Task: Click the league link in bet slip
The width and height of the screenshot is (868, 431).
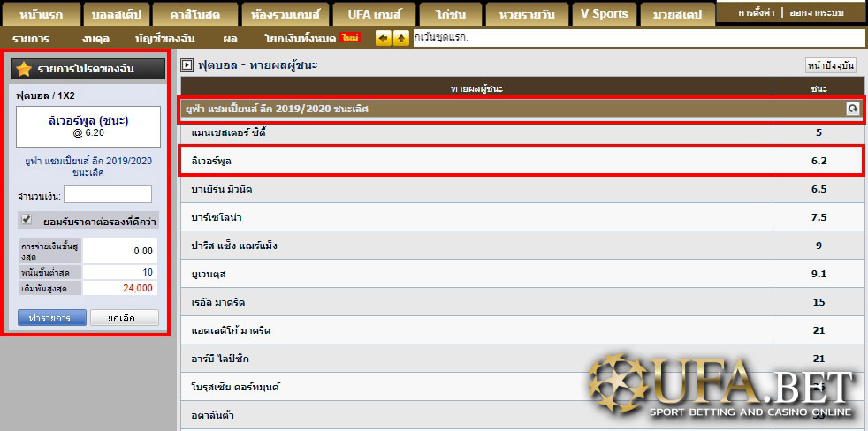Action: [x=88, y=167]
